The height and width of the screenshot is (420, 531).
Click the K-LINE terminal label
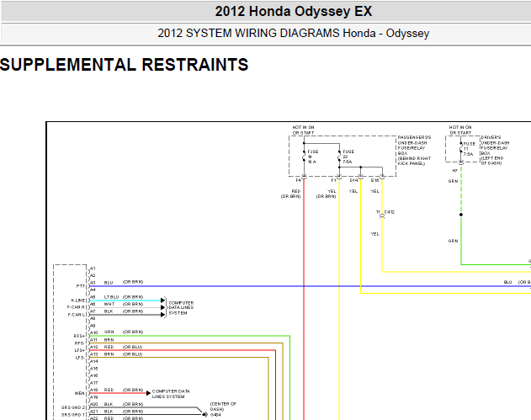[x=78, y=300]
